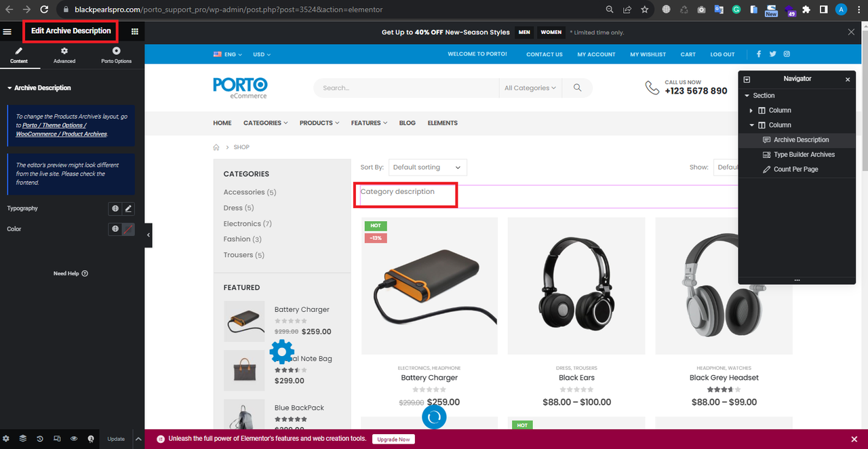The image size is (868, 449).
Task: Open the Elementor widgets grid panel
Action: click(135, 31)
